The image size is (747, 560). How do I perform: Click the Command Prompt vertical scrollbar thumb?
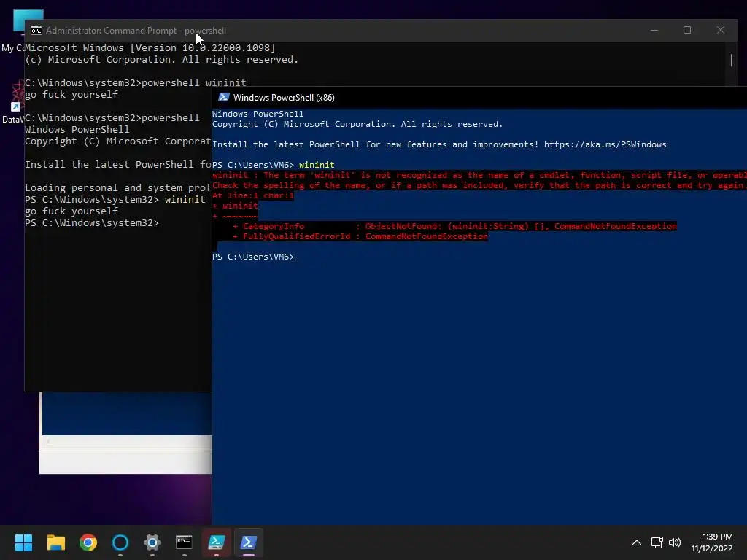[x=732, y=60]
